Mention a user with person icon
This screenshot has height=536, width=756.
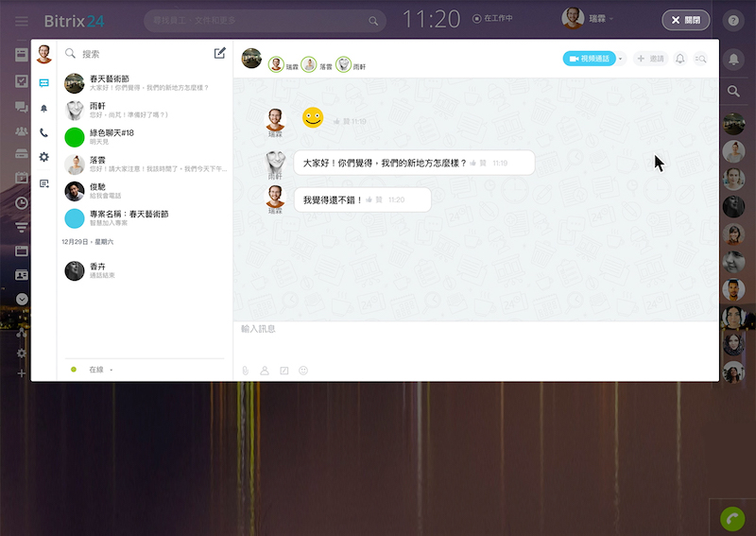point(265,371)
